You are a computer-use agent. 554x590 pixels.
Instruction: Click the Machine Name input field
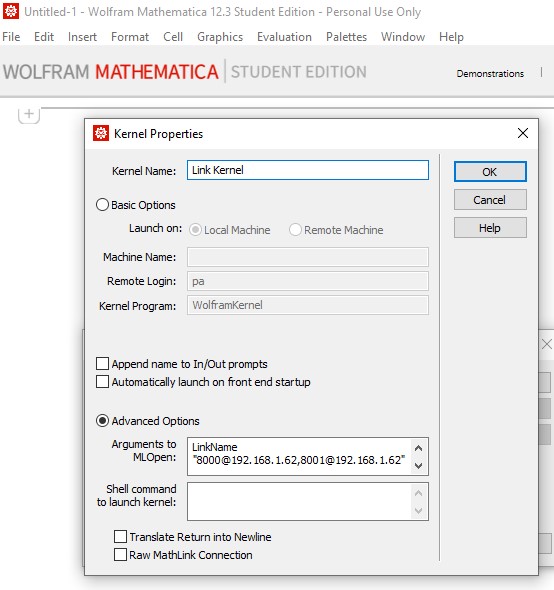pos(308,257)
